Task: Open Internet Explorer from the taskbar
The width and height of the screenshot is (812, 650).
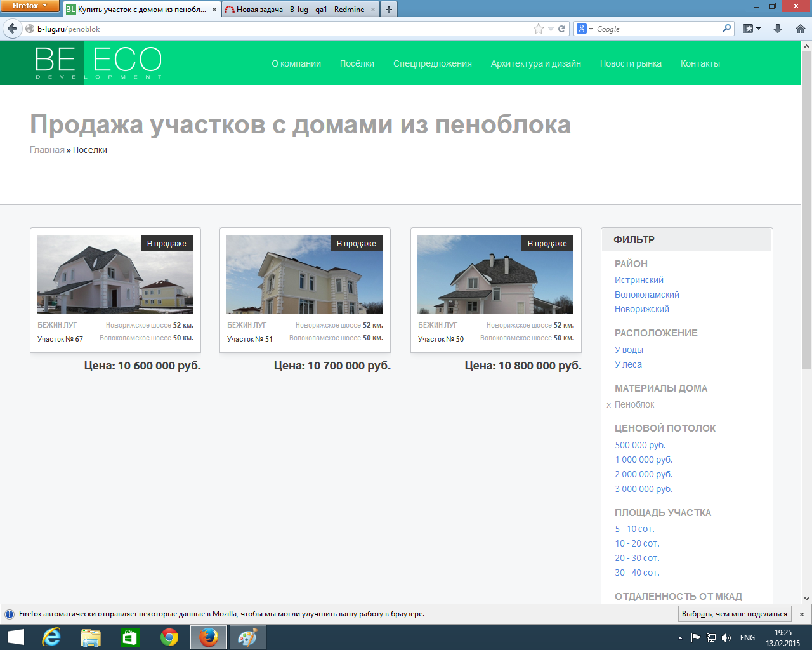Action: click(51, 637)
